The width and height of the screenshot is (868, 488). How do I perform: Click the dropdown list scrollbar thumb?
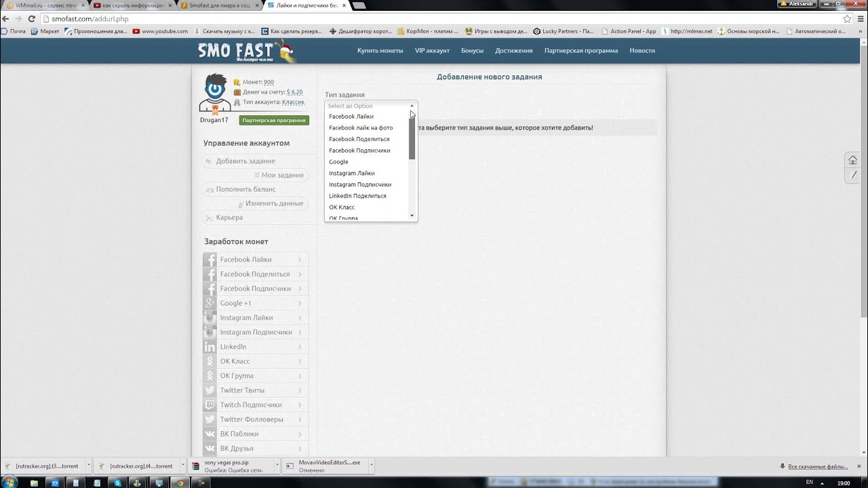(412, 138)
